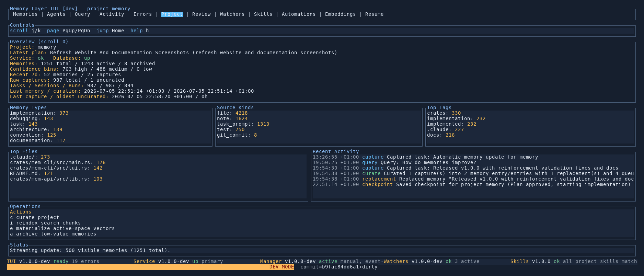
Task: Switch to the Review tab
Action: point(202,14)
